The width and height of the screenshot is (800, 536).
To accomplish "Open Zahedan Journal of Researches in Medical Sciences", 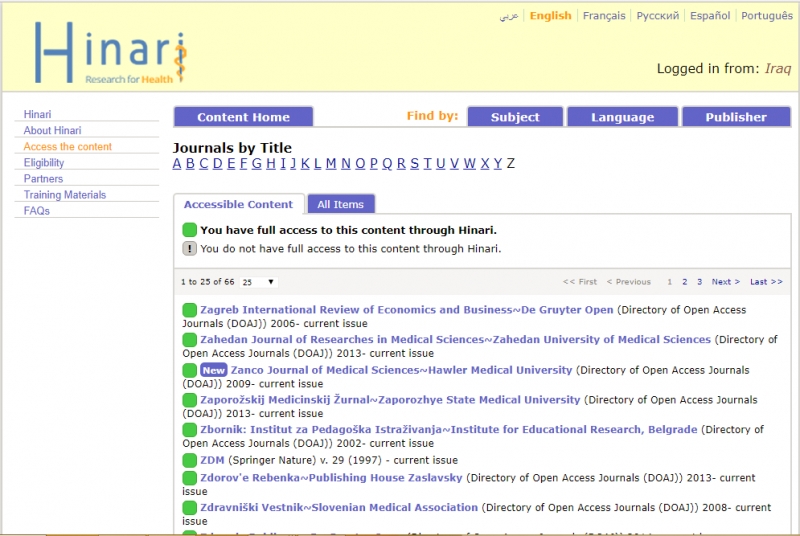I will pyautogui.click(x=455, y=340).
